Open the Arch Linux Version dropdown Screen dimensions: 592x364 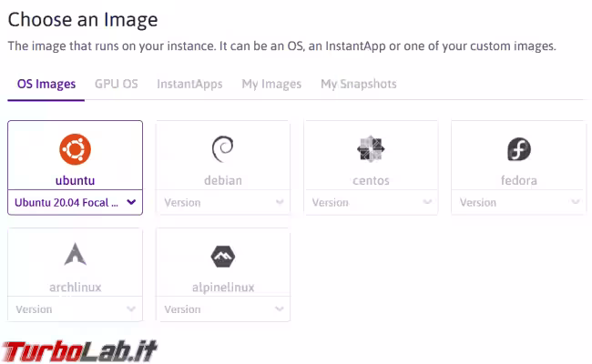point(75,309)
